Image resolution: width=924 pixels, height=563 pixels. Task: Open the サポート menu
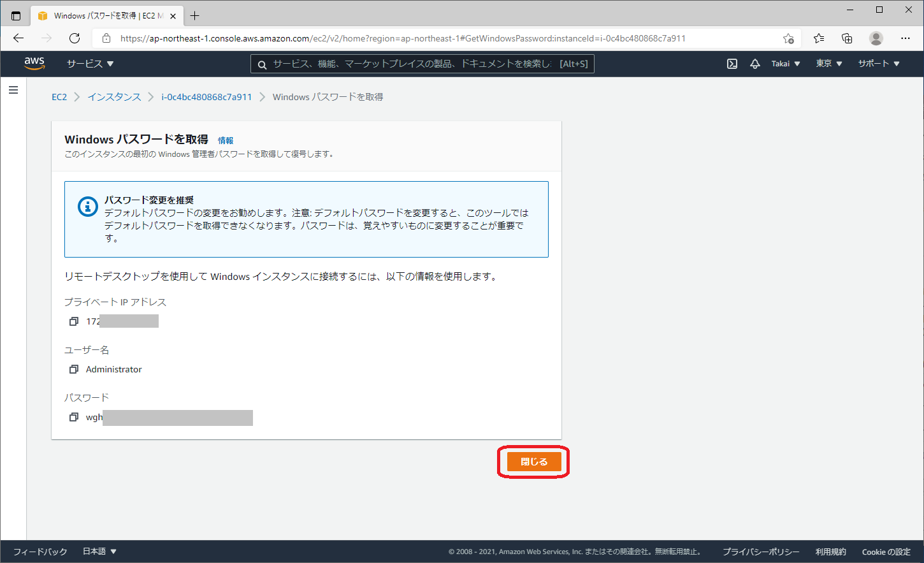tap(878, 63)
